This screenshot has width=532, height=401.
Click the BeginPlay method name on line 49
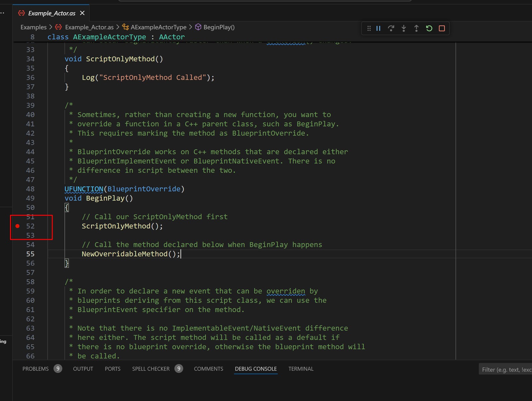pos(105,198)
